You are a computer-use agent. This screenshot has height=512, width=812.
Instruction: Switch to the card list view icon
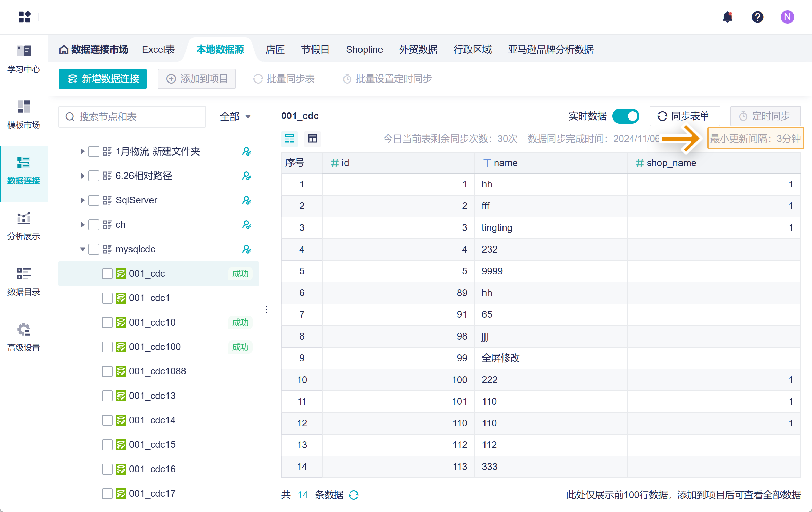pyautogui.click(x=289, y=138)
